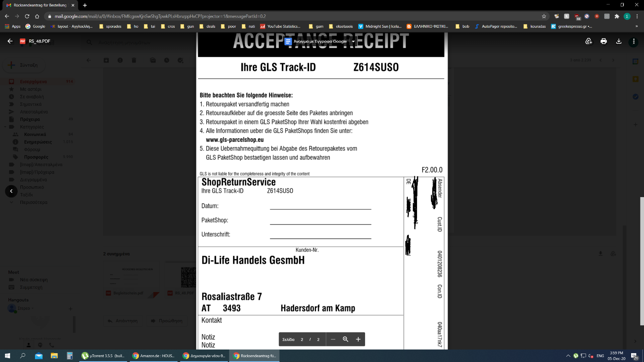Screen dimensions: 644x362
Task: Open Windows taskbar search
Action: pos(23,356)
